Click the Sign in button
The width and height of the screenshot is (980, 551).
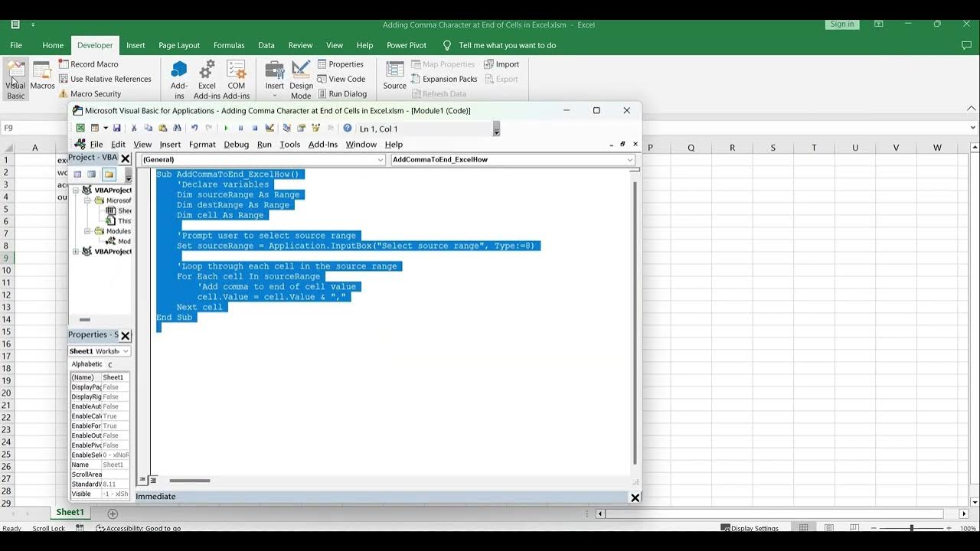[x=842, y=24]
